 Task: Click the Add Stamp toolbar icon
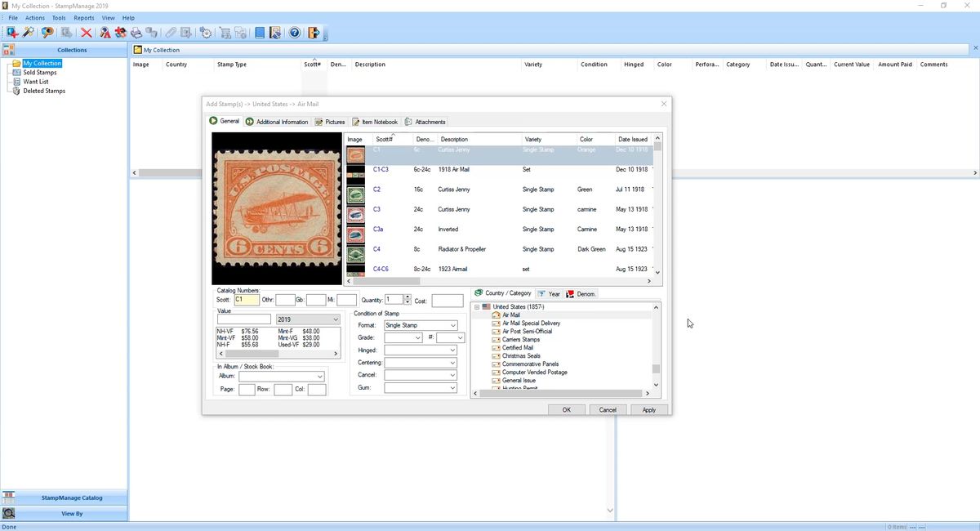point(12,33)
